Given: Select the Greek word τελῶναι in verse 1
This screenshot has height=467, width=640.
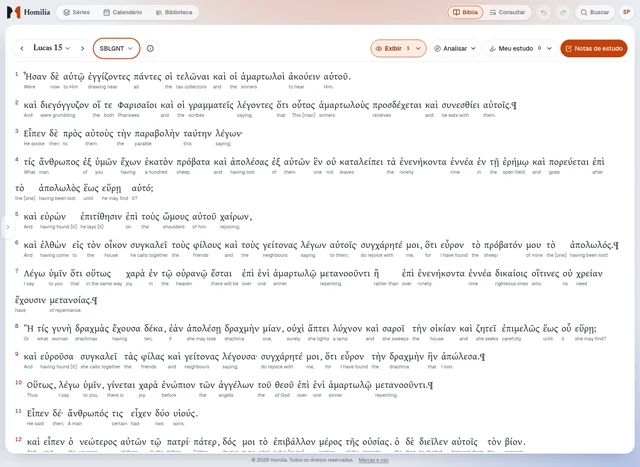Looking at the screenshot, I should click(x=193, y=76).
